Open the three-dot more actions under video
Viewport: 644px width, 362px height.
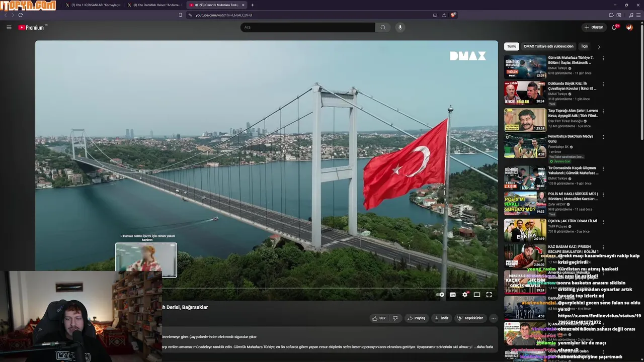click(494, 318)
